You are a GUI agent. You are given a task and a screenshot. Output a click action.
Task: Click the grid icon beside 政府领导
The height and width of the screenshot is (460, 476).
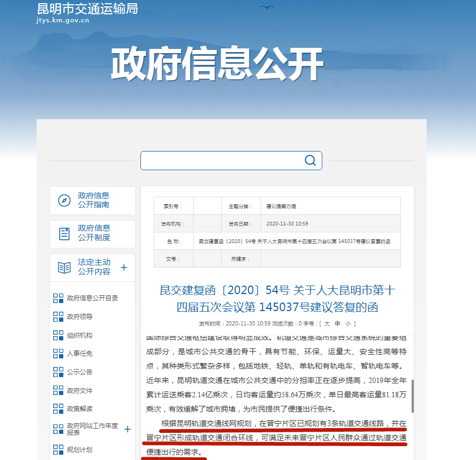pos(58,317)
